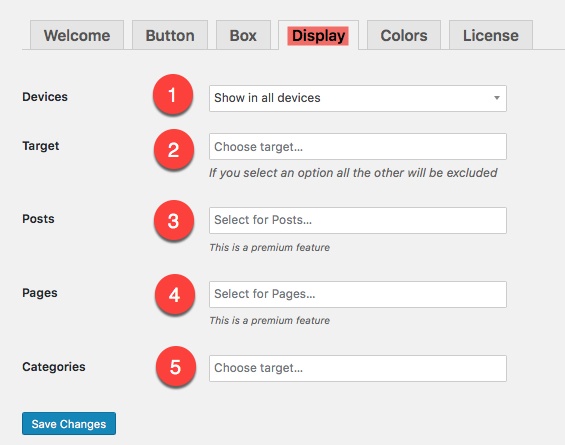Click the 'Select for Posts...' field
Screen dimensions: 565x445
pos(358,220)
